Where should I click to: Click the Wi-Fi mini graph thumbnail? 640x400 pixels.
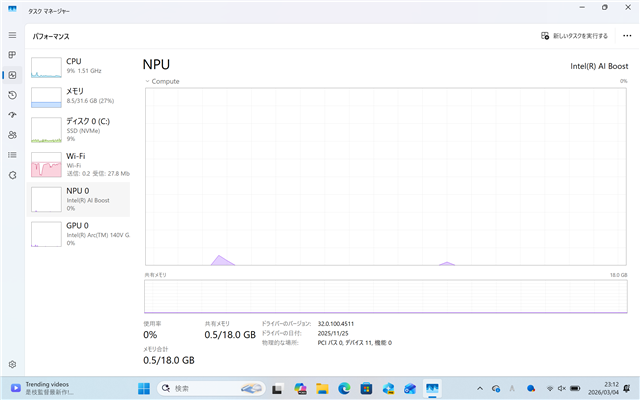coord(46,164)
